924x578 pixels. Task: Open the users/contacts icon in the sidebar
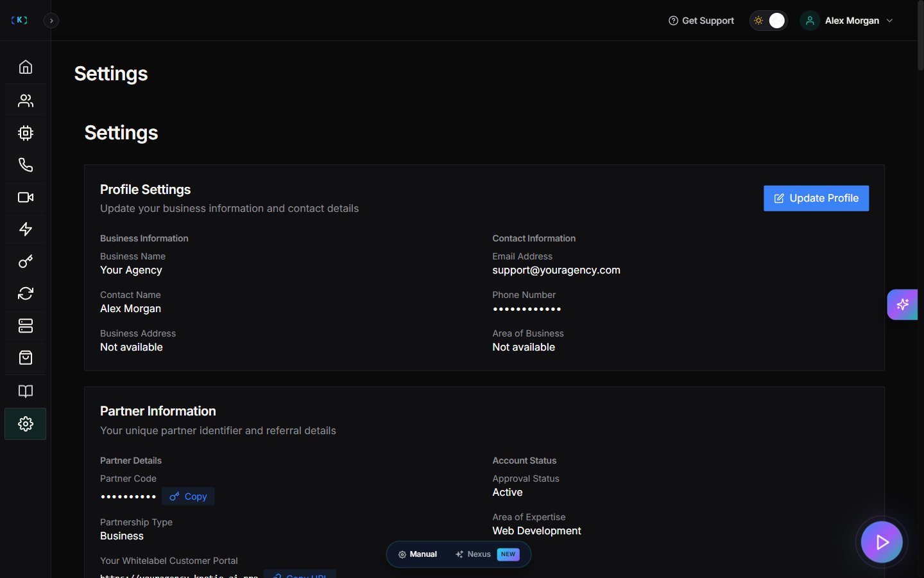(x=26, y=100)
